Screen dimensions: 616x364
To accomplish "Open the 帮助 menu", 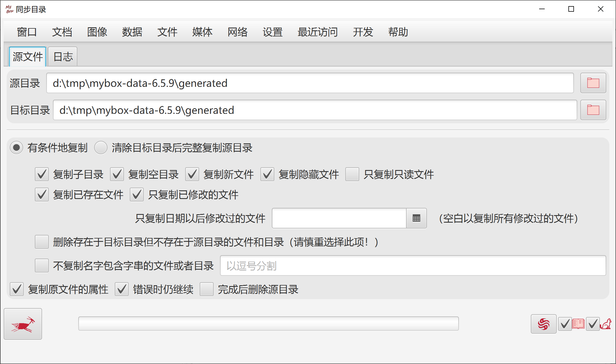I will pos(398,32).
